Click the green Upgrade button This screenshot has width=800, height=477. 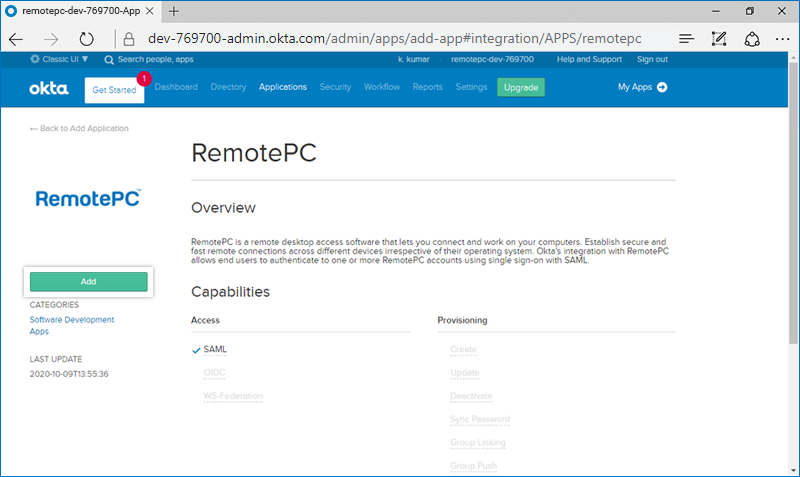tap(521, 87)
